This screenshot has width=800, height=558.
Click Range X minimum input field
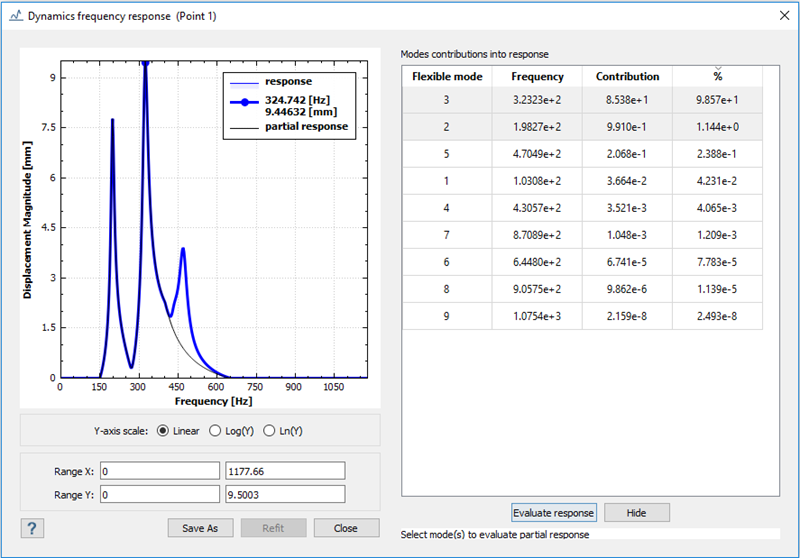click(158, 471)
